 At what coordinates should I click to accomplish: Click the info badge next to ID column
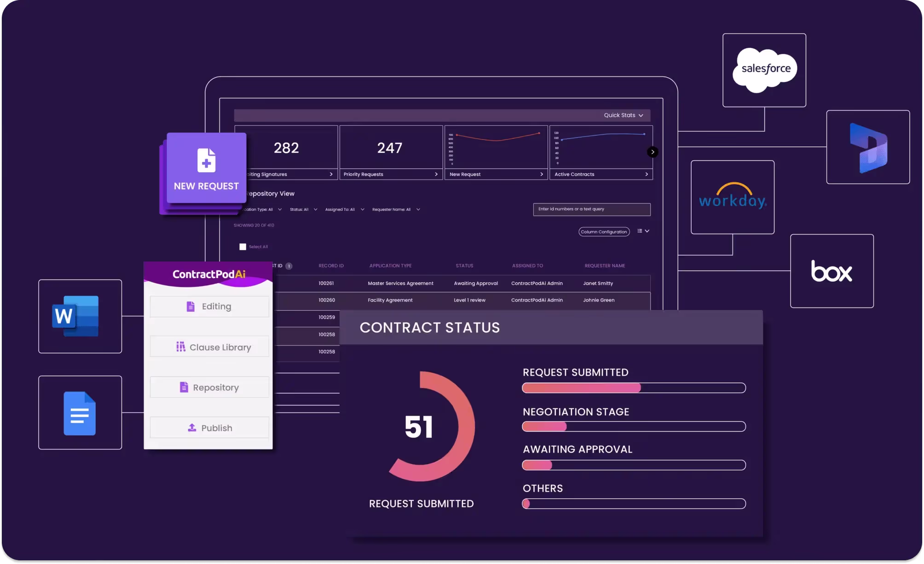(289, 266)
